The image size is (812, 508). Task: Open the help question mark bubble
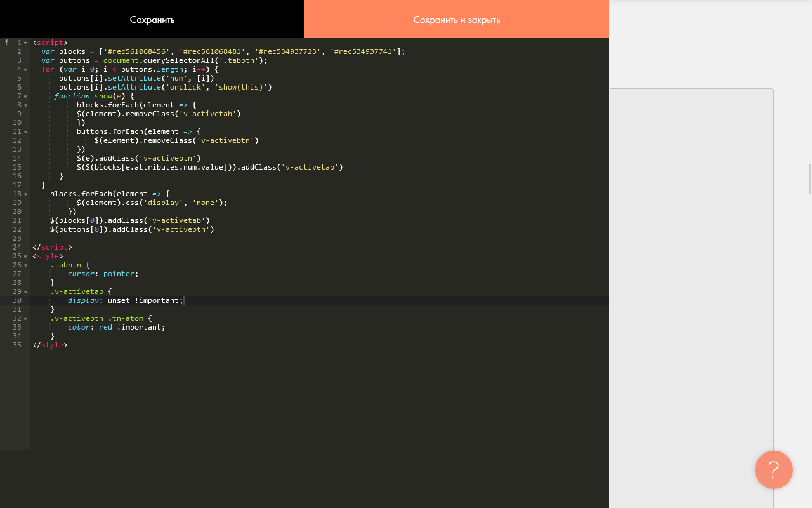(x=773, y=470)
